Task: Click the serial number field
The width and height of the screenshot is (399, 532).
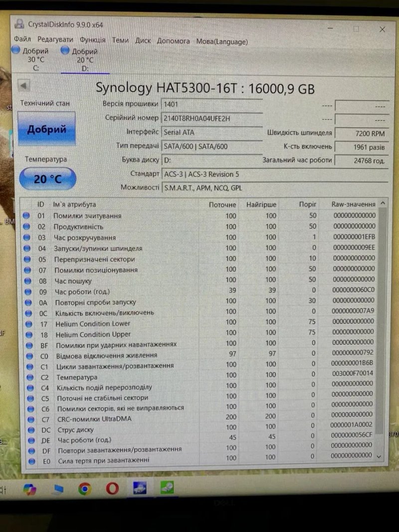Action: 212,118
